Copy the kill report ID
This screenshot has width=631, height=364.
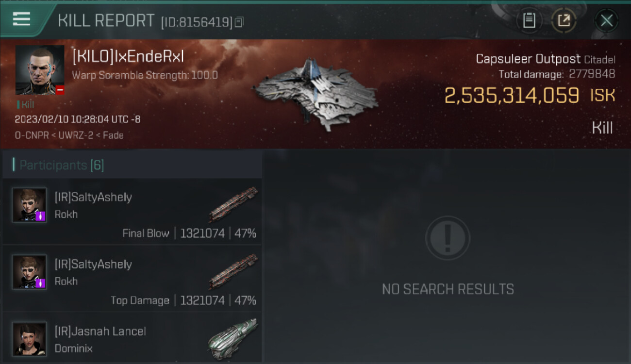pos(239,22)
